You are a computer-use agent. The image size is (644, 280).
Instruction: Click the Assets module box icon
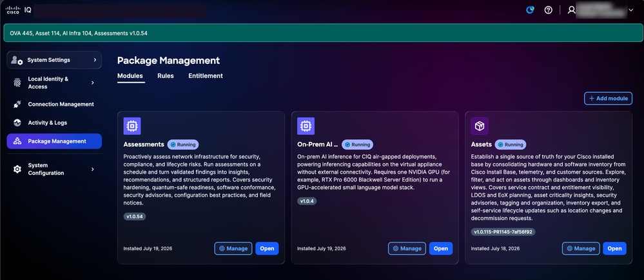click(x=480, y=126)
